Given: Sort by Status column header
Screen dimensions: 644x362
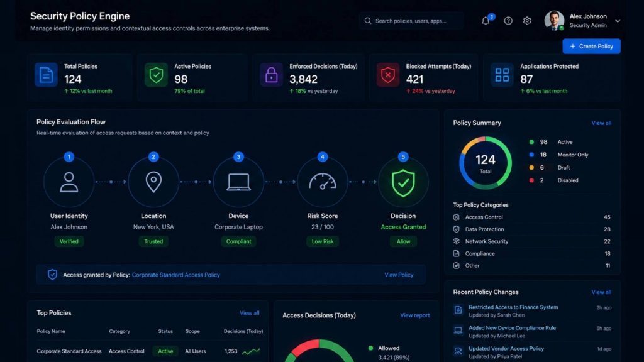Looking at the screenshot, I should (165, 331).
